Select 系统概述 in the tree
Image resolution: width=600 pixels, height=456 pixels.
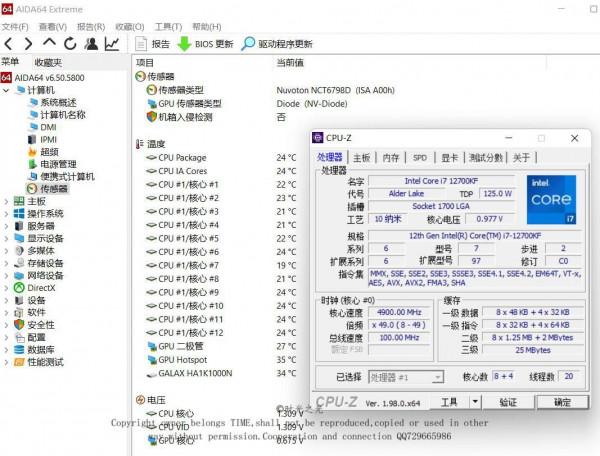[58, 103]
